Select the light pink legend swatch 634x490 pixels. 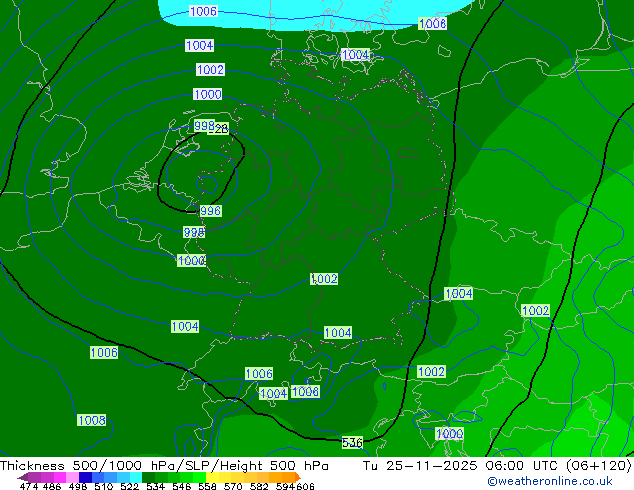72,477
